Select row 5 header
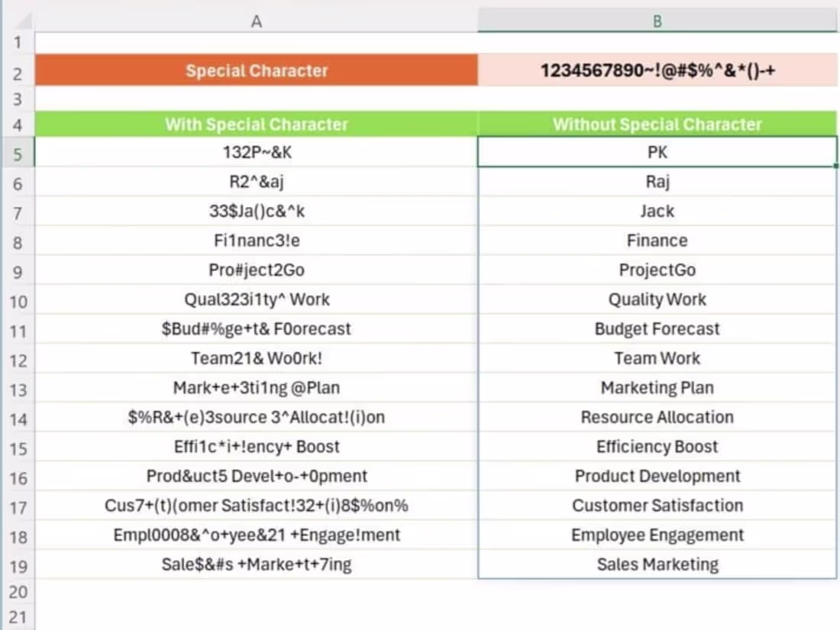This screenshot has height=630, width=840. pos(18,153)
